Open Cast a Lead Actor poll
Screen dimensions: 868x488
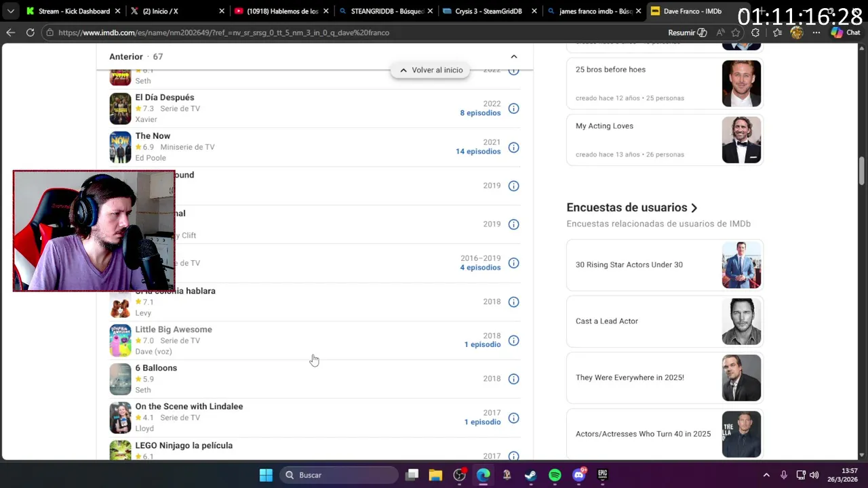click(x=665, y=321)
